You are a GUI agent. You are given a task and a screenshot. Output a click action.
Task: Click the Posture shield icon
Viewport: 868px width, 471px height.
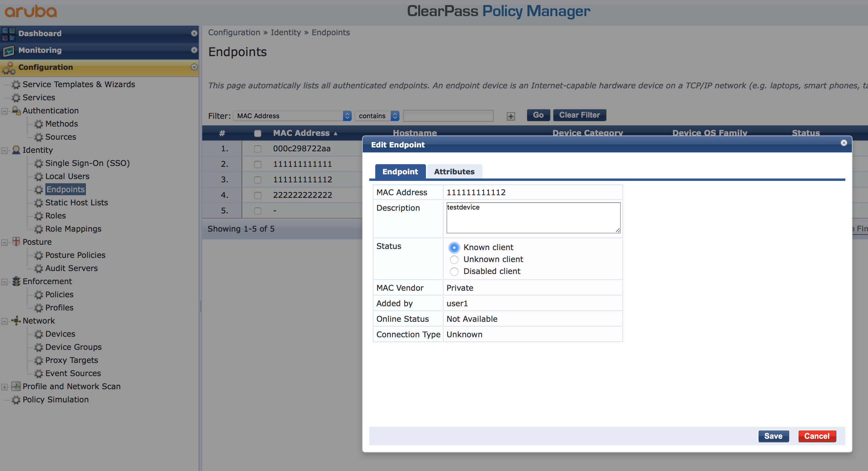point(16,241)
